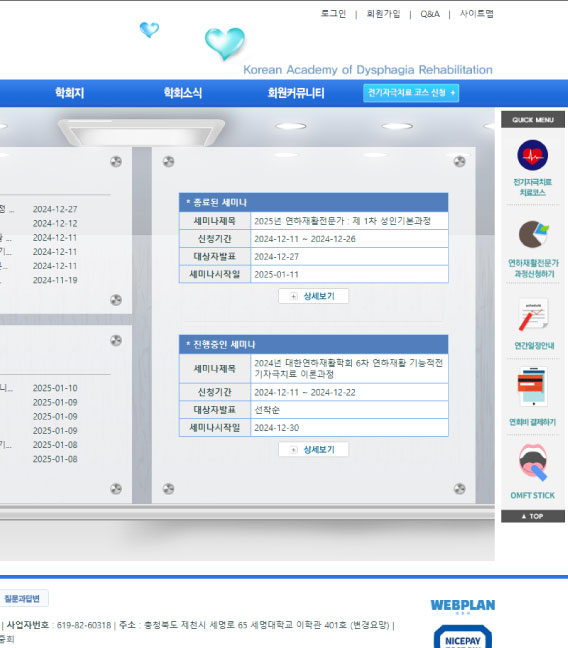Click the 회원가입 link
Image resolution: width=568 pixels, height=648 pixels.
[x=383, y=14]
